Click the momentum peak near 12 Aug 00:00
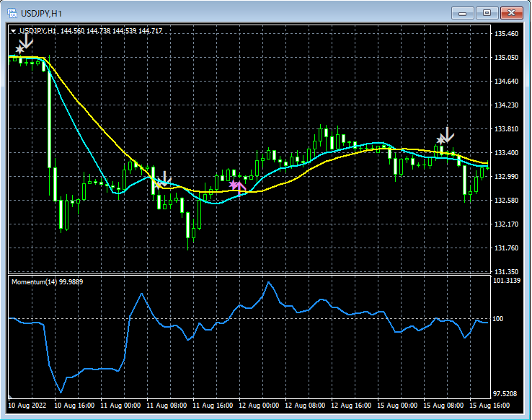The width and height of the screenshot is (532, 420). pos(268,282)
